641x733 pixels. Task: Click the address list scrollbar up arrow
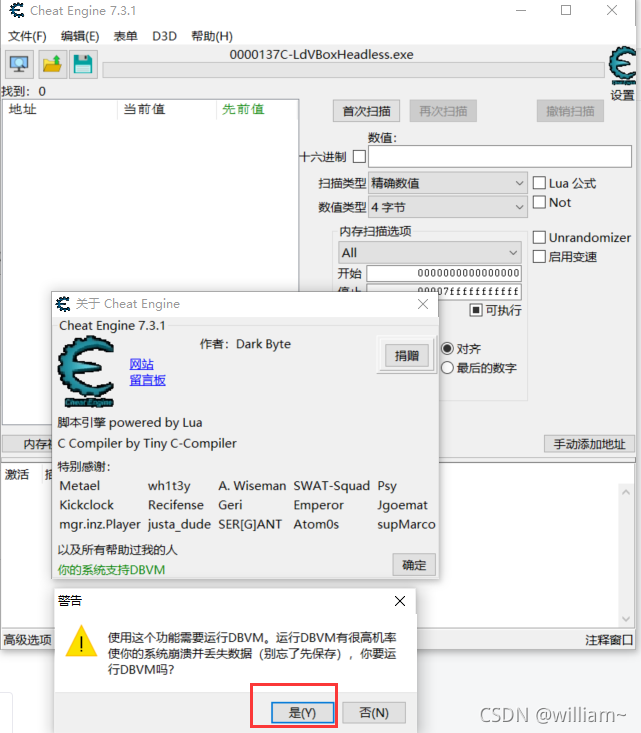[626, 492]
